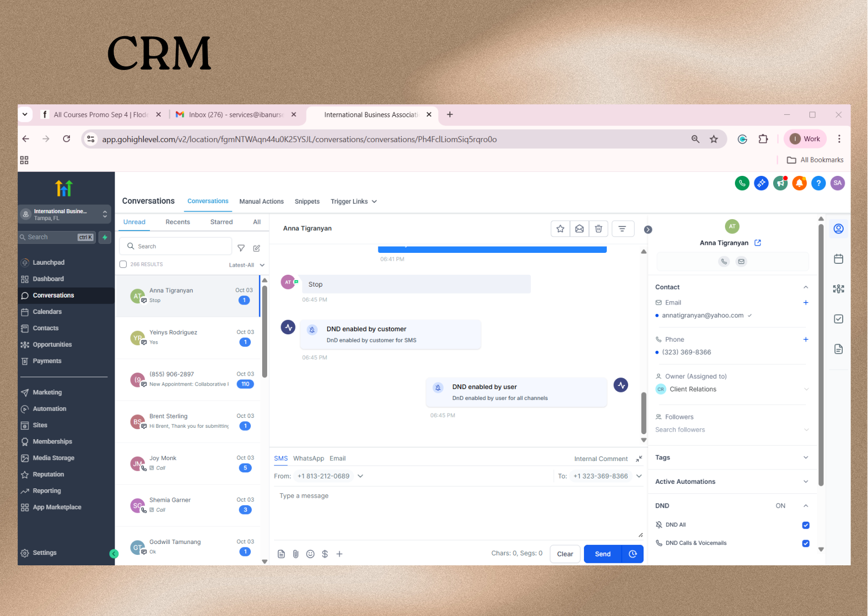Open the To number dropdown
The width and height of the screenshot is (868, 616).
coord(607,476)
